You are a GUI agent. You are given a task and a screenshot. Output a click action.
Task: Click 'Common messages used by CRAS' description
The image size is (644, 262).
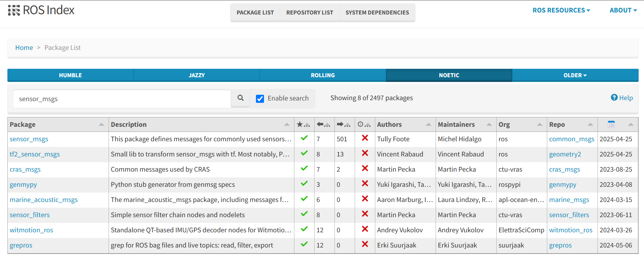coord(160,169)
